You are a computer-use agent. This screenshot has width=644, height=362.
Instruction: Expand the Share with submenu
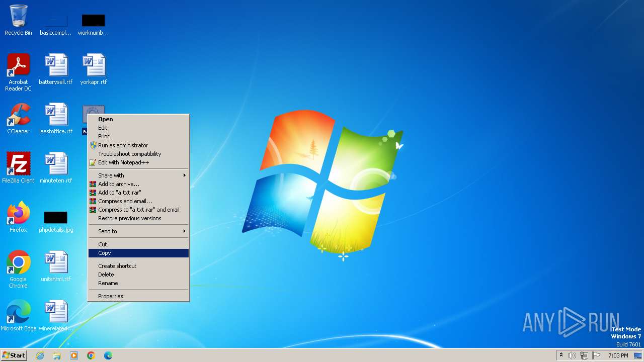pos(138,175)
